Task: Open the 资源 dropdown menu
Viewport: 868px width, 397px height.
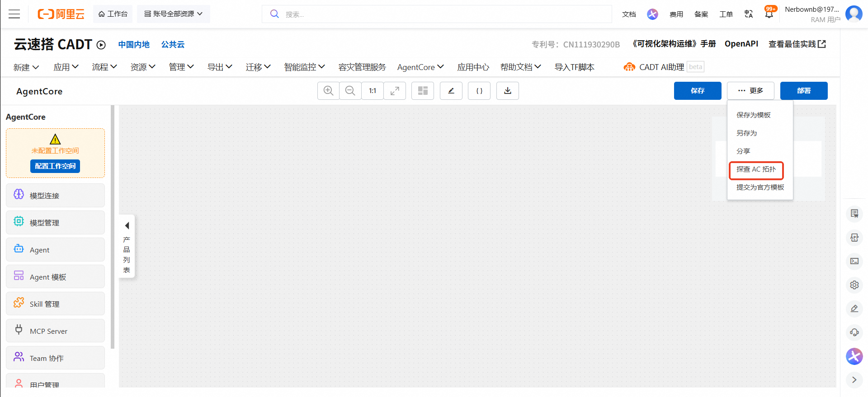Action: click(143, 67)
